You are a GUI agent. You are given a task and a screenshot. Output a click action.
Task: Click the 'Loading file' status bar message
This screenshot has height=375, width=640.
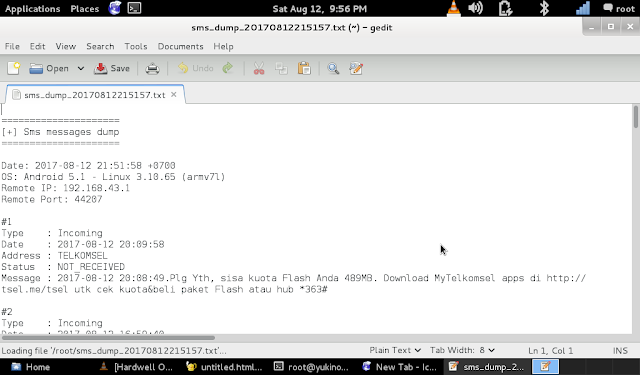point(114,351)
